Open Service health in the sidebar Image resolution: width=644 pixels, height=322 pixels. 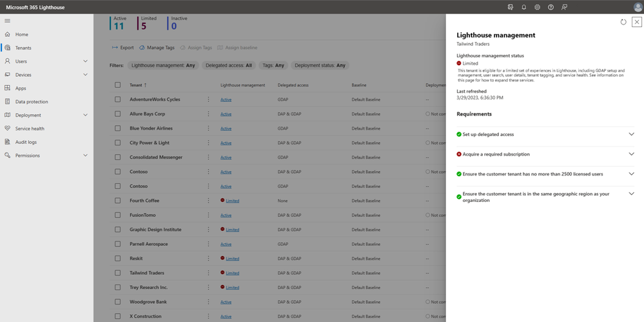[x=30, y=128]
